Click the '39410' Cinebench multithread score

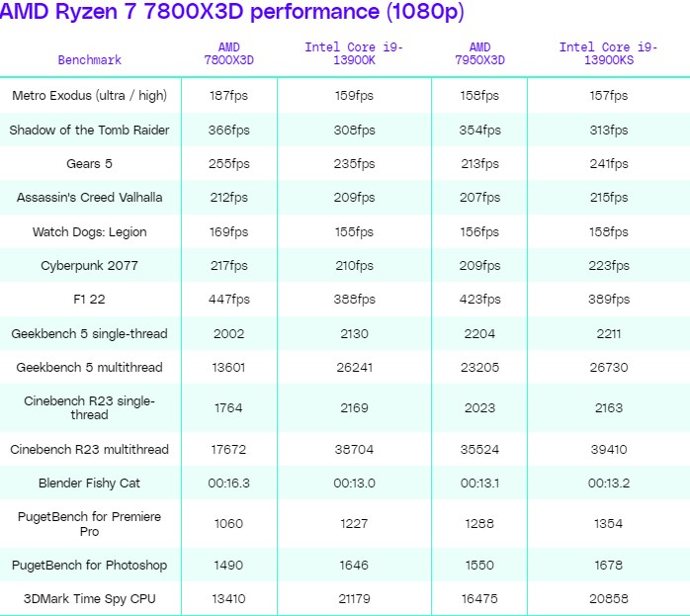(x=609, y=449)
